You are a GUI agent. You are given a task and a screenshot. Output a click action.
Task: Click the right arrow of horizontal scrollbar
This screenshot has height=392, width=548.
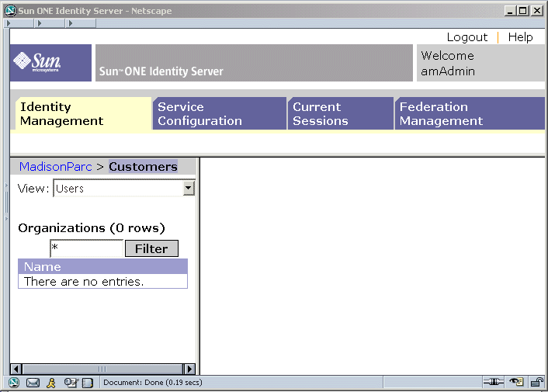189,369
